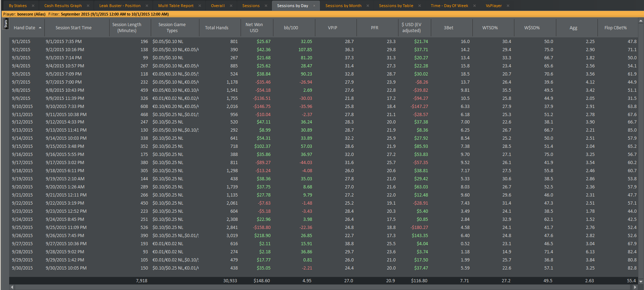This screenshot has height=290, width=644.
Task: Close the VsPlayer tab
Action: [x=508, y=6]
